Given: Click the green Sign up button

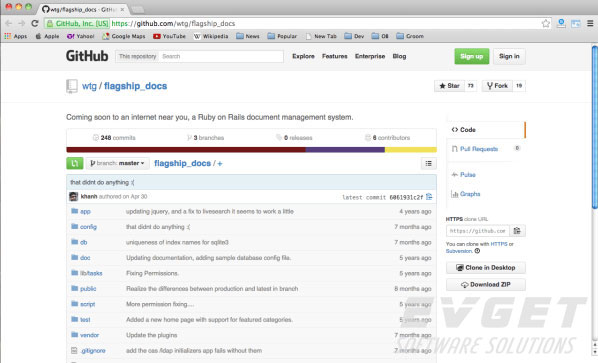Looking at the screenshot, I should point(471,56).
